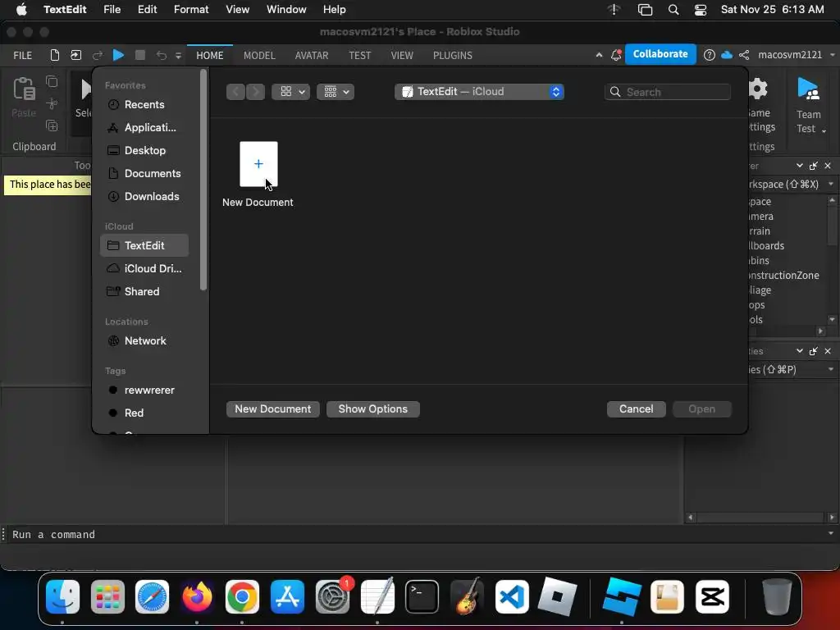Screen dimensions: 840x630
Task: Open the TextEdit — iCloud location popup
Action: [x=479, y=92]
